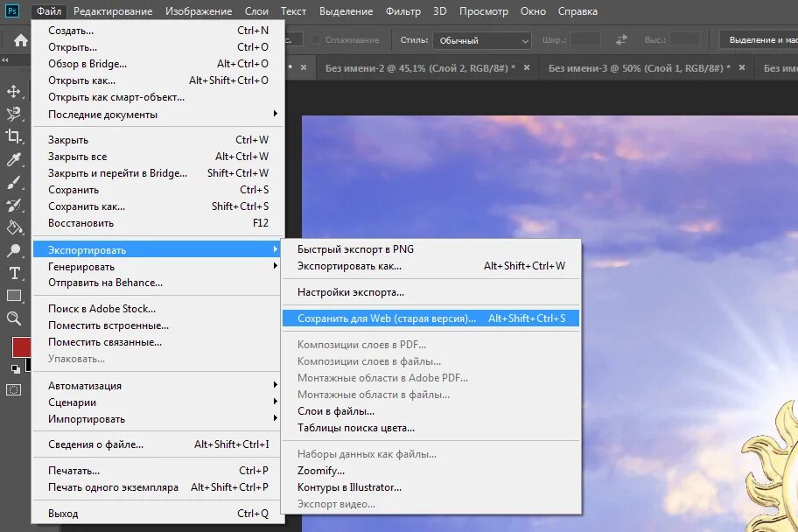Select Слои в файлы... item

pyautogui.click(x=431, y=411)
